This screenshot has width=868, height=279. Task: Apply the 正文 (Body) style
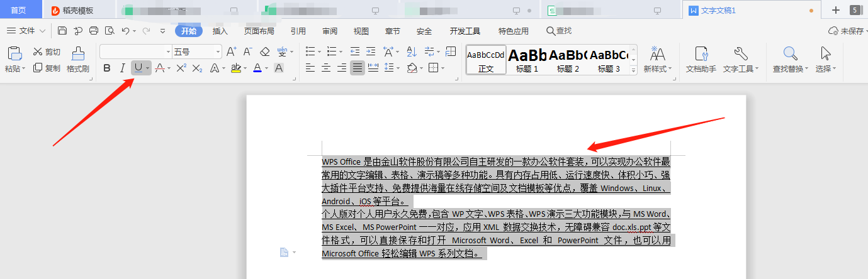tap(486, 60)
